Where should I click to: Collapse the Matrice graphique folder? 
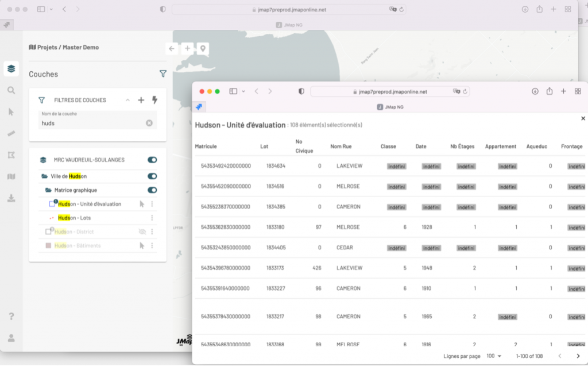tap(48, 190)
